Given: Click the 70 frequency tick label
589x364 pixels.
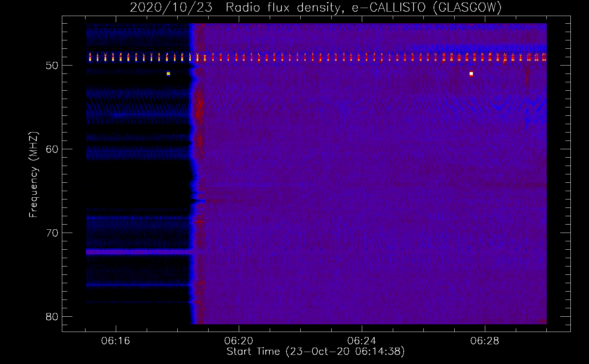Looking at the screenshot, I should [52, 233].
